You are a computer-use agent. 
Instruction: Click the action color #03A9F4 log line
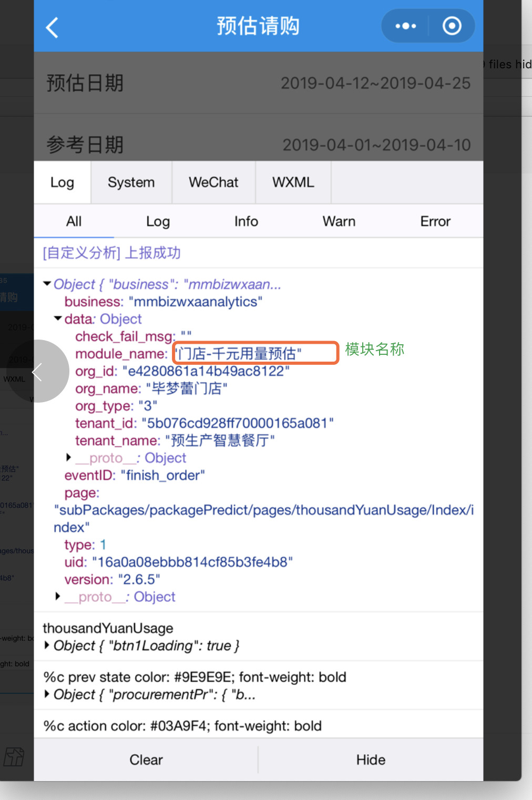pos(182,726)
